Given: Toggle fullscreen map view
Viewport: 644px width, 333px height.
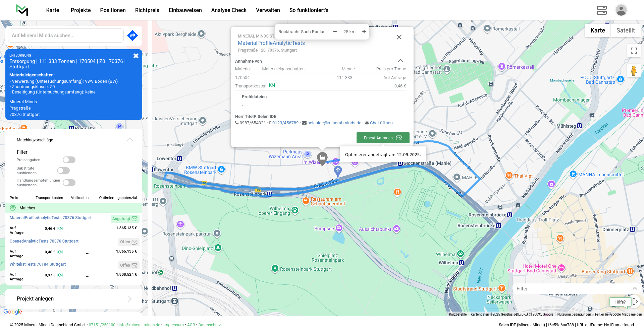Looking at the screenshot, I should 634,51.
